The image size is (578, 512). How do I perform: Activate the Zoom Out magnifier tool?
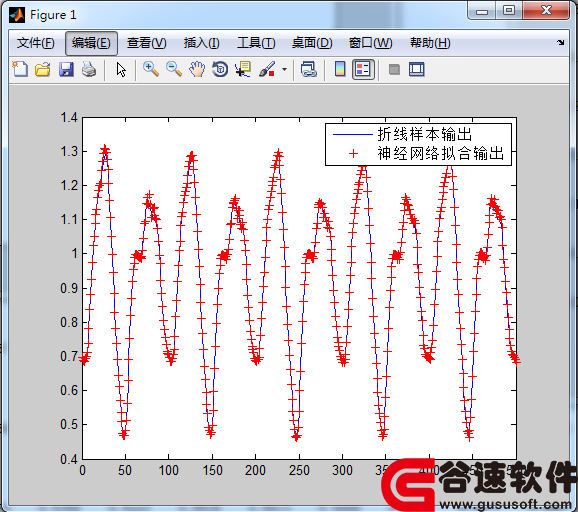(174, 69)
